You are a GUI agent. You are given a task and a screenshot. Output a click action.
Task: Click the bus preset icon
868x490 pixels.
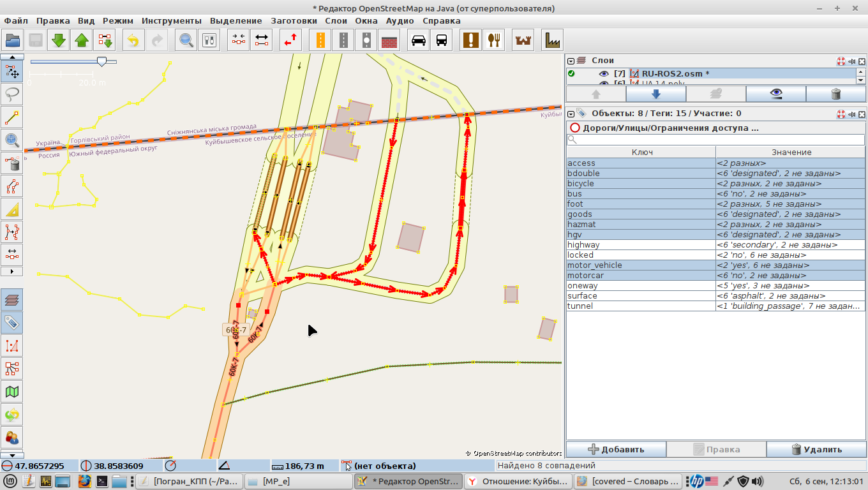click(442, 40)
